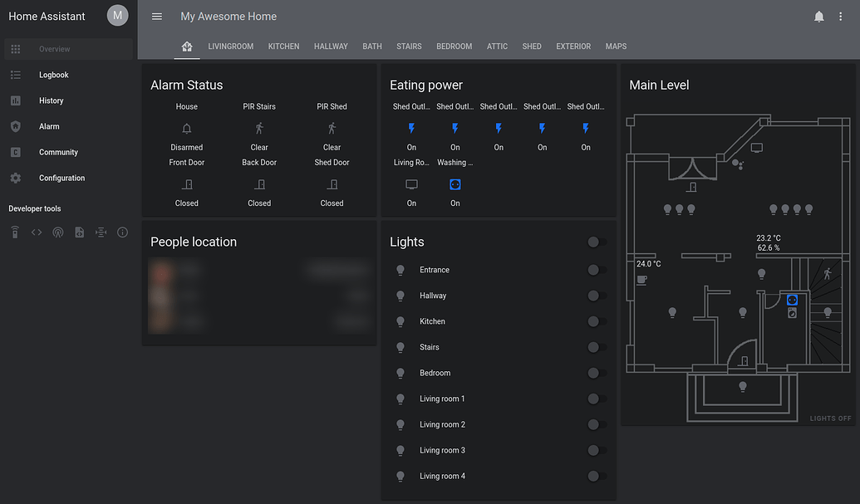This screenshot has height=504, width=860.
Task: Click the Living Room TV power icon
Action: [x=411, y=184]
